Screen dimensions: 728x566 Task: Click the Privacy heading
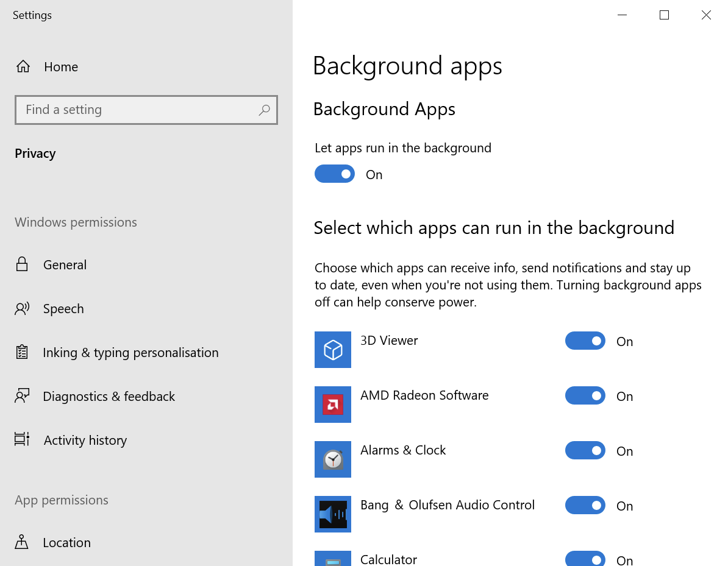[35, 154]
